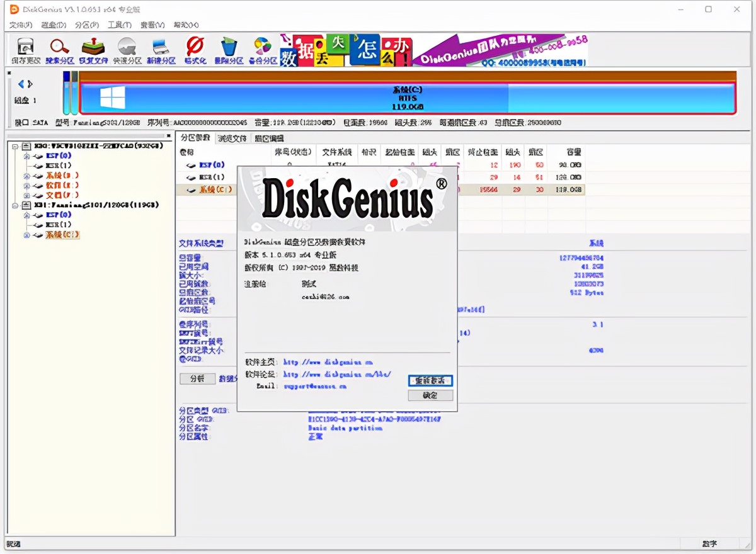Image resolution: width=756 pixels, height=554 pixels.
Task: Click the 重新激活 button in the dialog
Action: 431,381
